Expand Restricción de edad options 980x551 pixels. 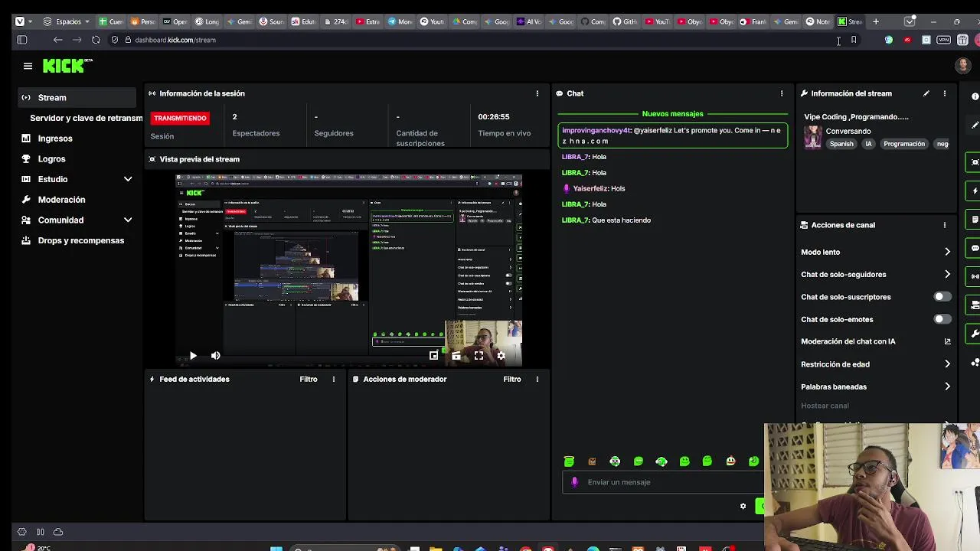point(947,364)
